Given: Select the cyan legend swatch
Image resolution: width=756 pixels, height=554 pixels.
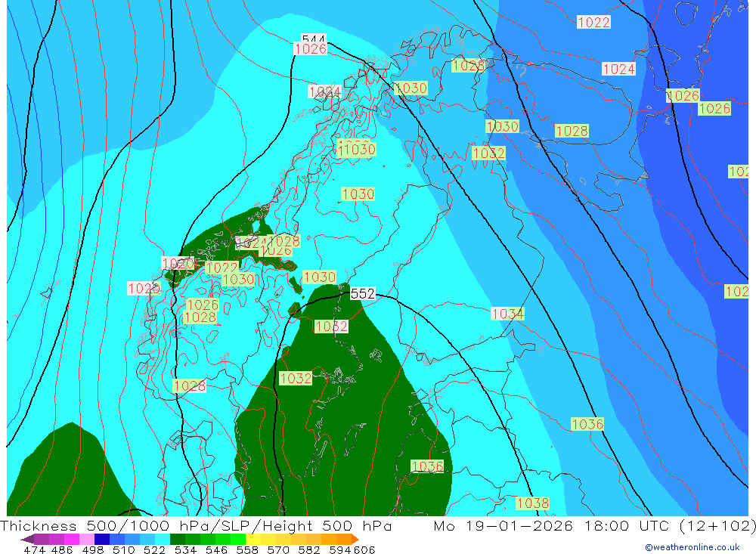Looking at the screenshot, I should (x=163, y=539).
